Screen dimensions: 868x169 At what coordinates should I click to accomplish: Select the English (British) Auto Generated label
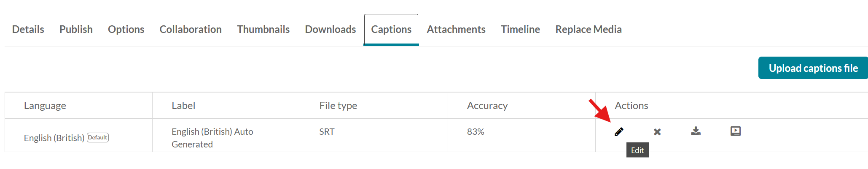[212, 138]
